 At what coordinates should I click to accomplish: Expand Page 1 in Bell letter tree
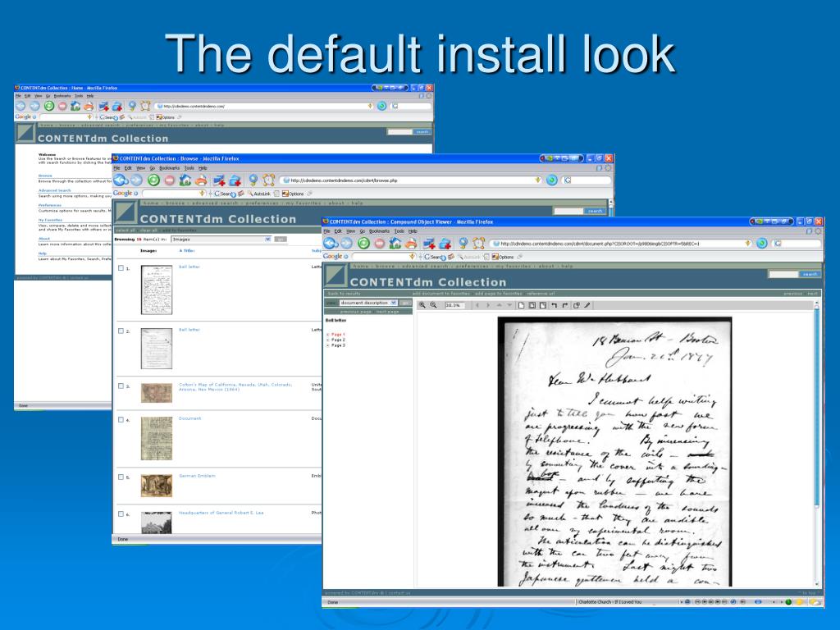328,335
